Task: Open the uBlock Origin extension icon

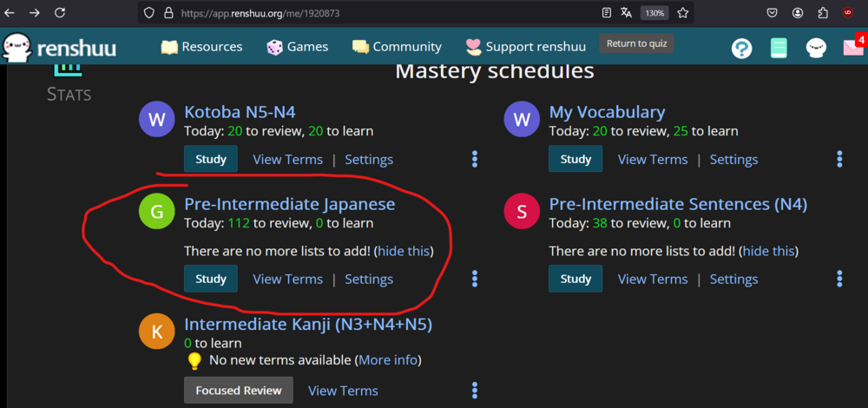Action: pos(848,13)
